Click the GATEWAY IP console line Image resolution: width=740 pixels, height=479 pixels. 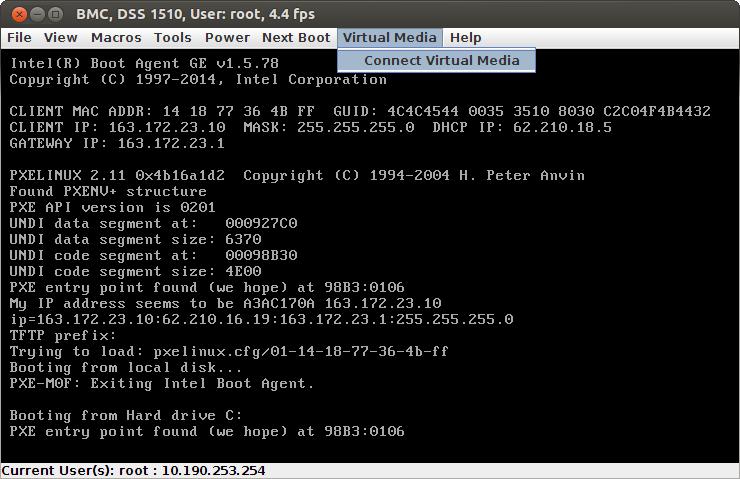pyautogui.click(x=117, y=143)
